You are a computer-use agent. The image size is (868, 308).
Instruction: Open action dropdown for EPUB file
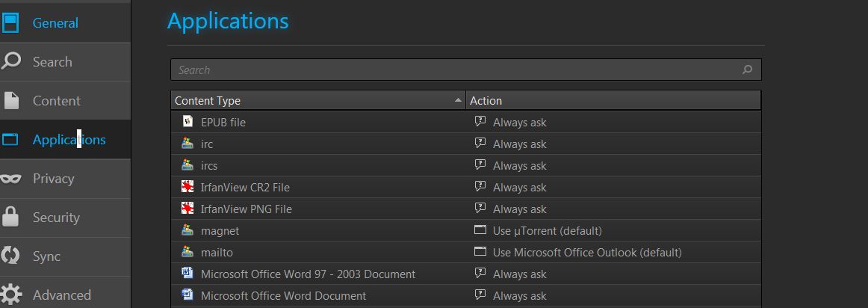(x=613, y=122)
